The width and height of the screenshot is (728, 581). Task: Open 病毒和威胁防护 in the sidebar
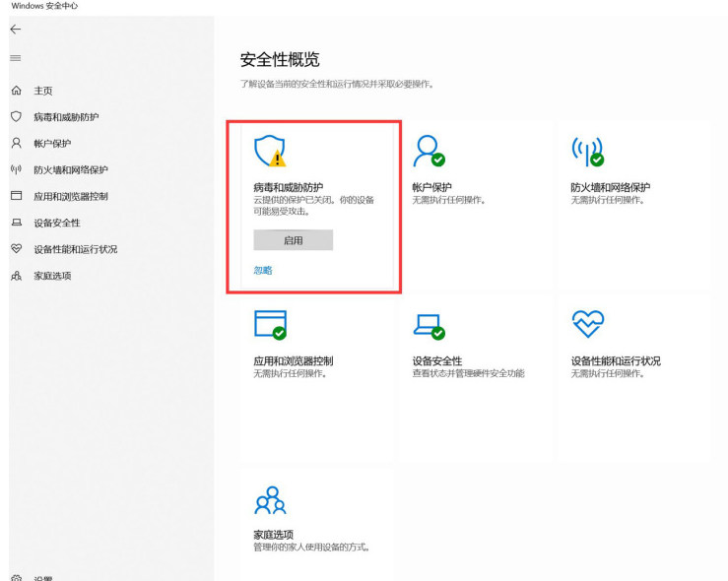[66, 117]
